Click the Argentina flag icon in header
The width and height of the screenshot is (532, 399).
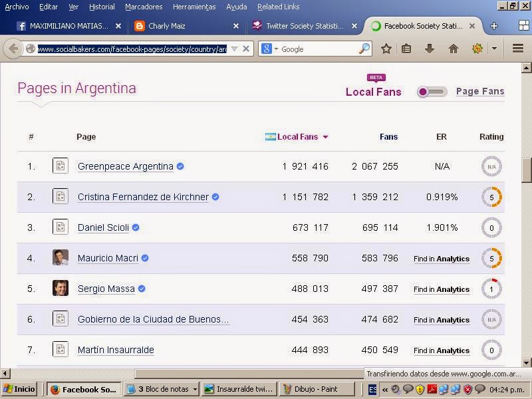pyautogui.click(x=270, y=137)
